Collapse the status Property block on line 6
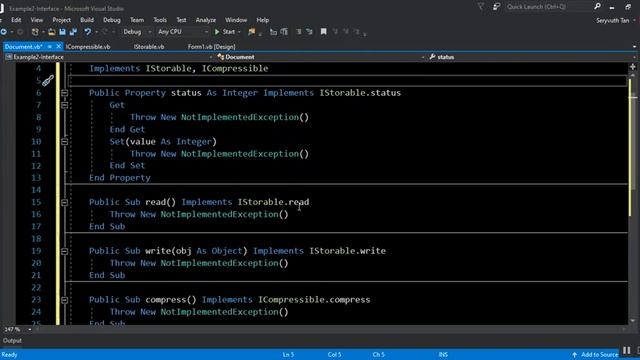 click(64, 93)
